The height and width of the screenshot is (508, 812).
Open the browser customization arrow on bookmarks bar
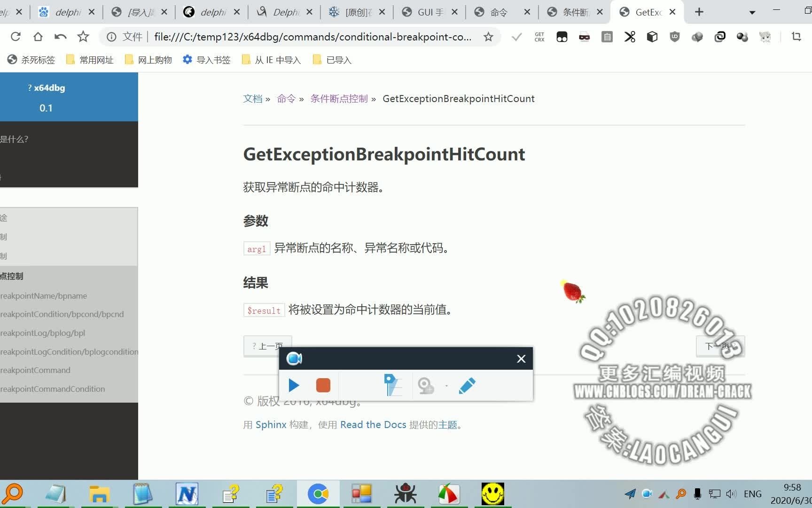point(752,12)
